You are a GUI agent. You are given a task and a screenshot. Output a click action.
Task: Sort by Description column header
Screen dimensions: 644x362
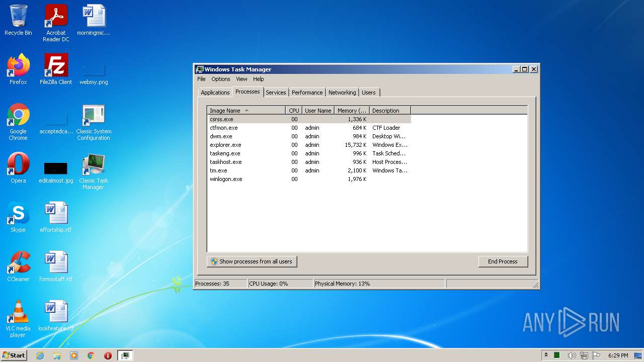(390, 111)
